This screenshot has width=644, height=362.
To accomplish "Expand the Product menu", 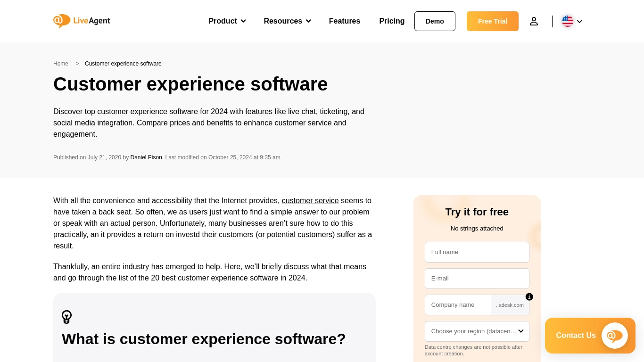I will (227, 21).
